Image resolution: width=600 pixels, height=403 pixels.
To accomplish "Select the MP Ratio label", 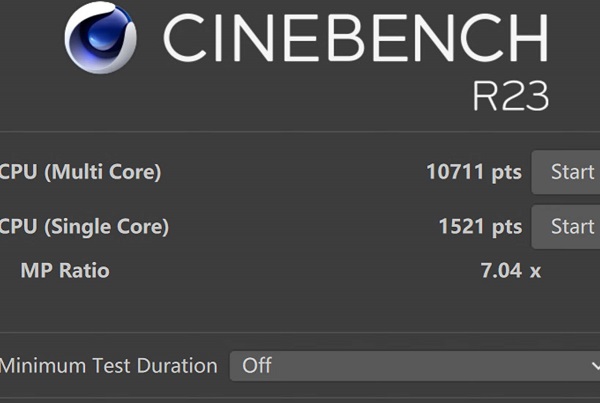I will (64, 270).
